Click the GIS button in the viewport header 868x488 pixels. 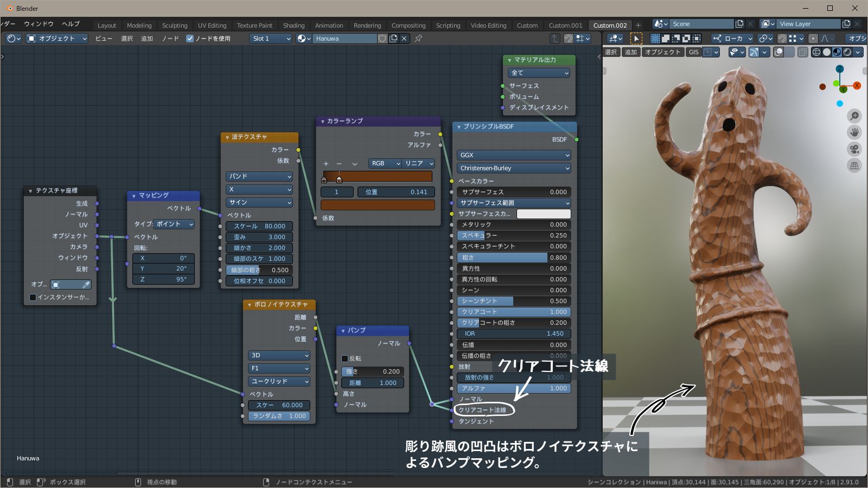click(x=694, y=52)
